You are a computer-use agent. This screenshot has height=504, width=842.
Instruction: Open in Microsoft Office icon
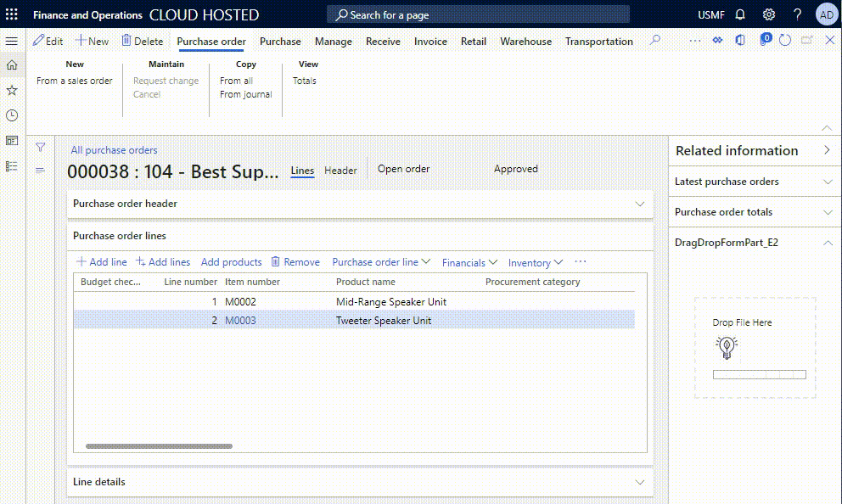(740, 40)
